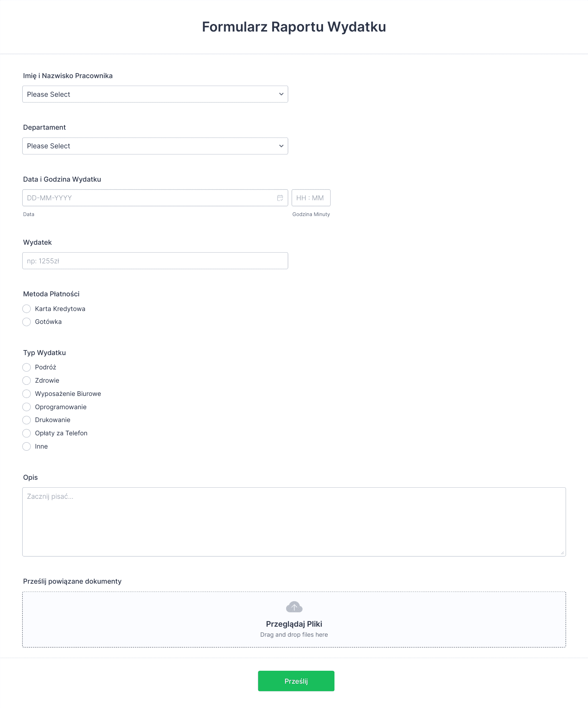Image resolution: width=588 pixels, height=708 pixels.
Task: Grab the Opis textarea resize handle
Action: [x=563, y=553]
